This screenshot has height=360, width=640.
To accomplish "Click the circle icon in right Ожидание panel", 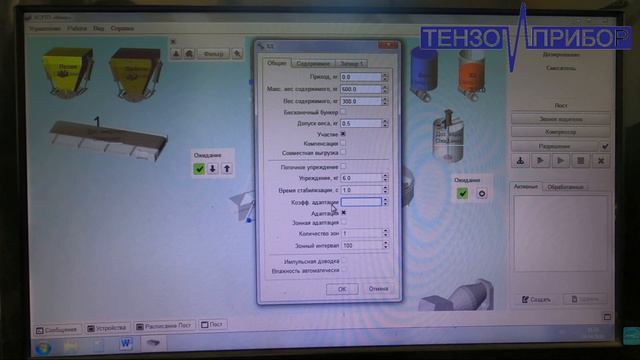I will tap(482, 193).
